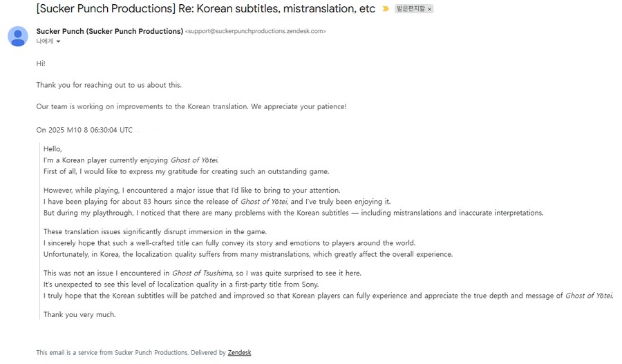Click the email subject line heading
622x364 pixels.
click(206, 9)
